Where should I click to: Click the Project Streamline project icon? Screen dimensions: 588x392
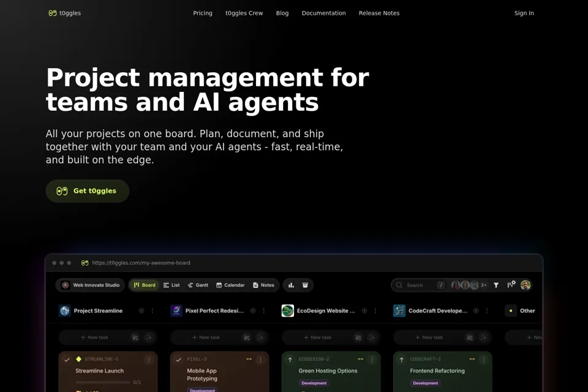coord(65,311)
